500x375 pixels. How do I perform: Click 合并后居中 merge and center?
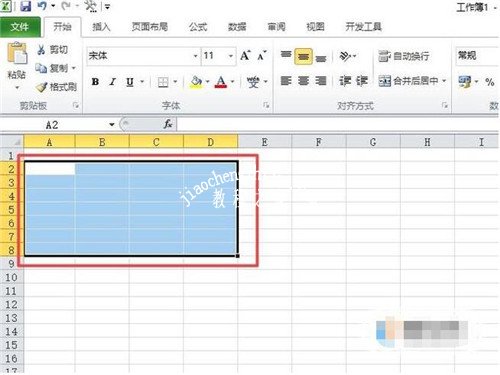coord(408,81)
